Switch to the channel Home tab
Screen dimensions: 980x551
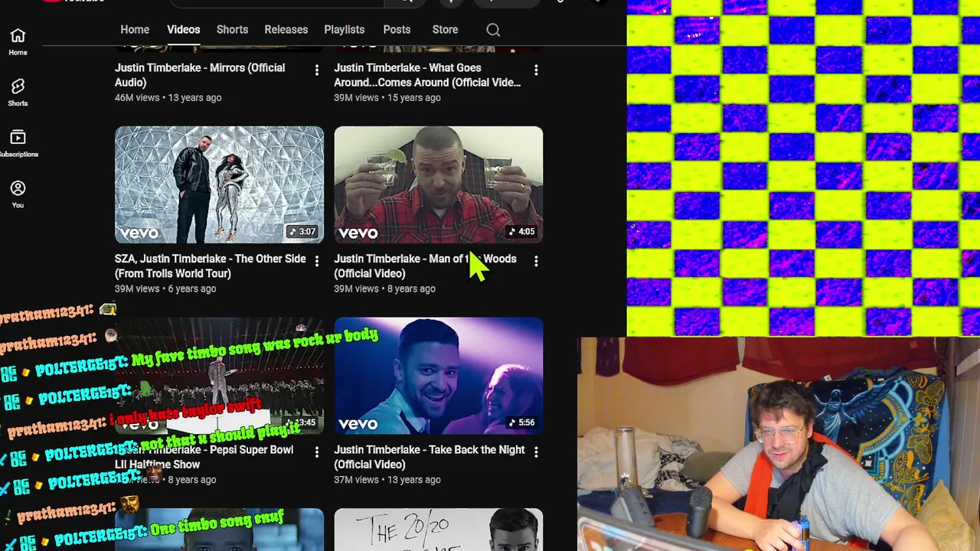click(135, 30)
